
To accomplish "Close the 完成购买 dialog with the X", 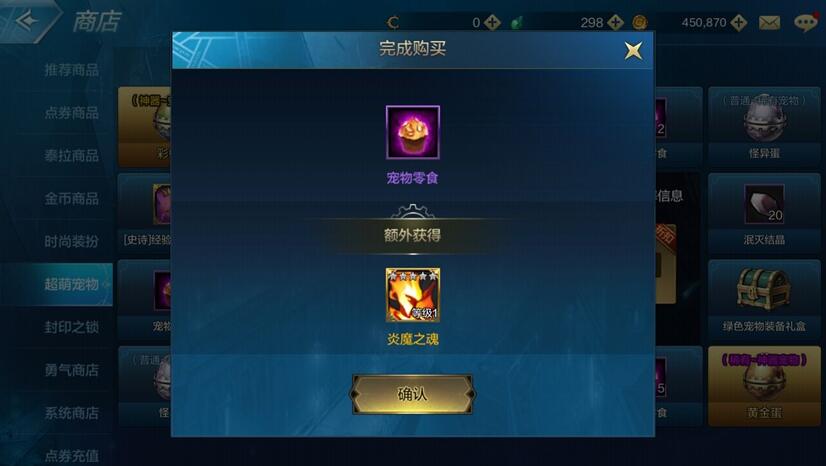I will coord(633,51).
